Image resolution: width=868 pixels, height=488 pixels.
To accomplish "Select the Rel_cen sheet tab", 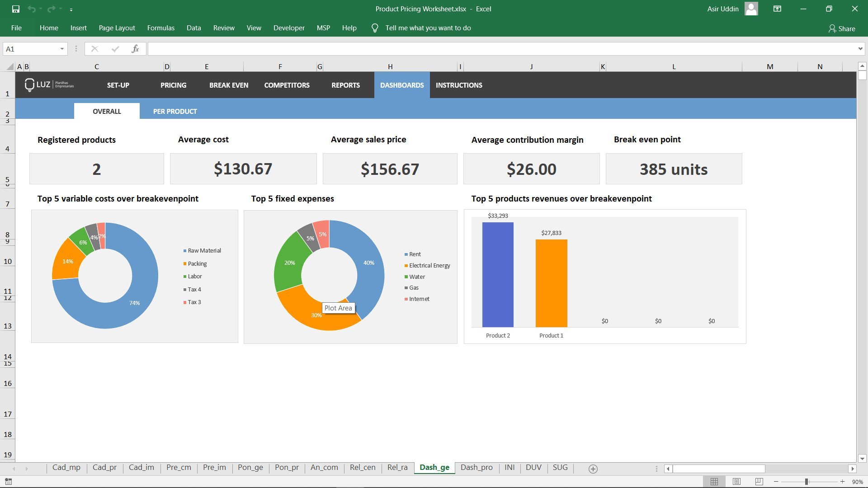I will pyautogui.click(x=362, y=467).
